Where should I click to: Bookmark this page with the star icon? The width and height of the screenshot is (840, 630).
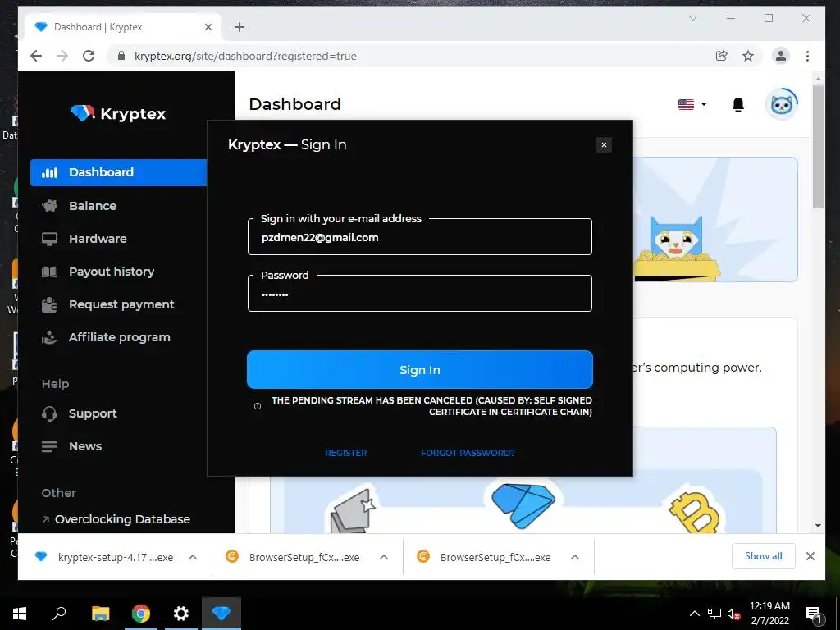748,56
